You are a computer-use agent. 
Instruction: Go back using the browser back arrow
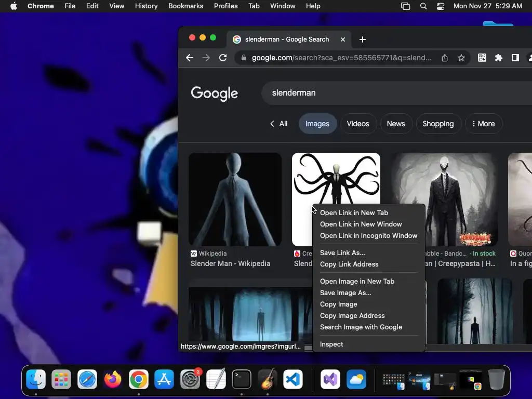click(x=190, y=58)
